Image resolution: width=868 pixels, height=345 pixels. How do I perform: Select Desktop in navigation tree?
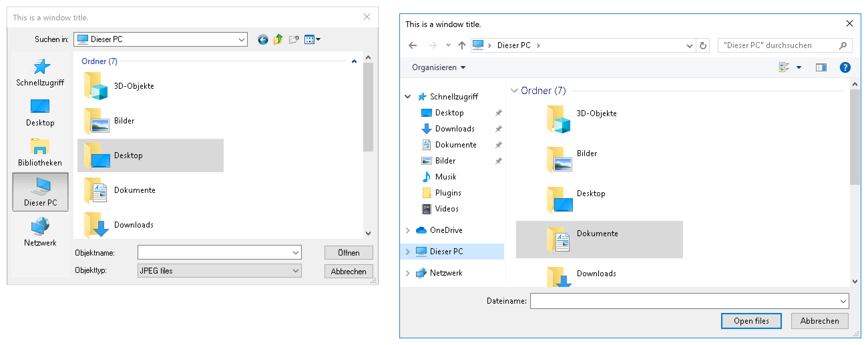[x=449, y=113]
